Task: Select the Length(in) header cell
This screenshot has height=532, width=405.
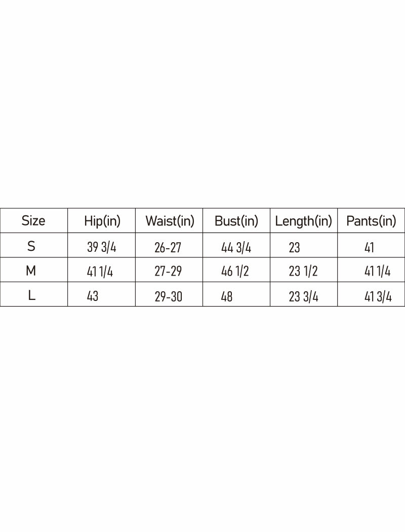Action: [x=303, y=221]
